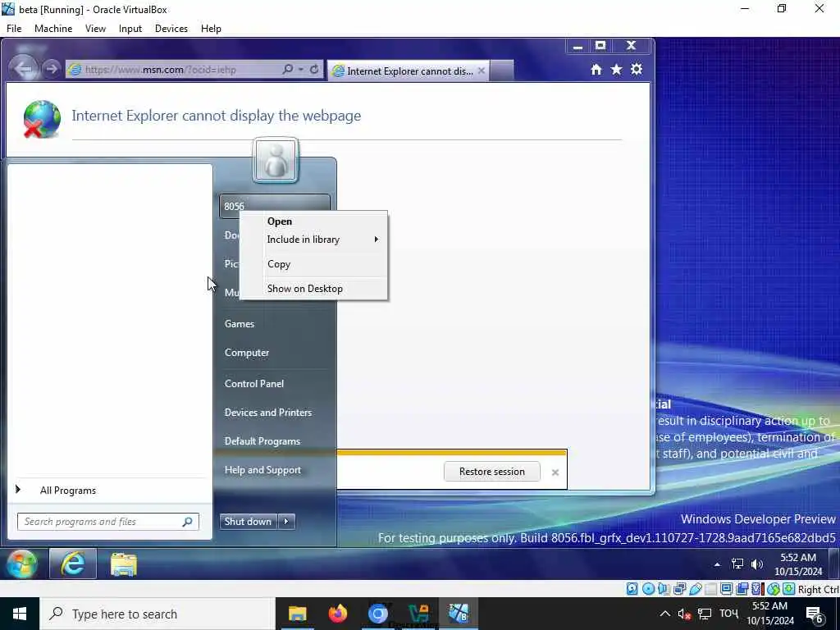The image size is (840, 630).
Task: Click host 'Type here to search' box
Action: click(157, 614)
